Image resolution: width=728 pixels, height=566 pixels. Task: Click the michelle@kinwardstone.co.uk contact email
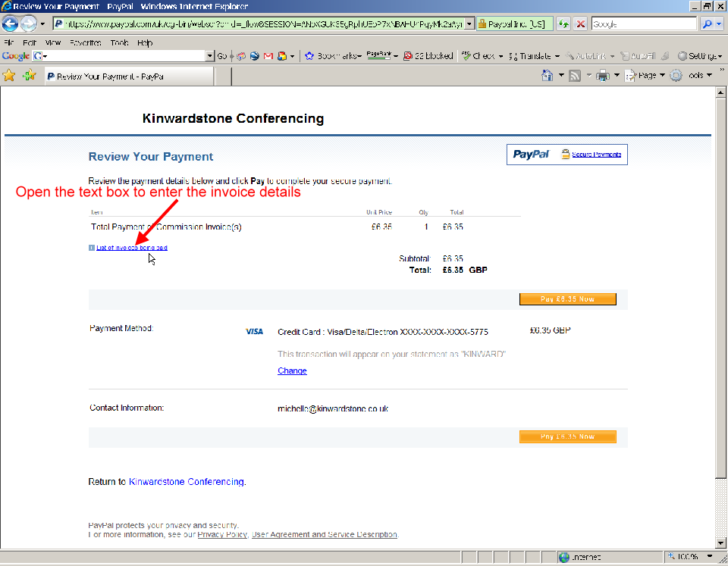pos(333,408)
